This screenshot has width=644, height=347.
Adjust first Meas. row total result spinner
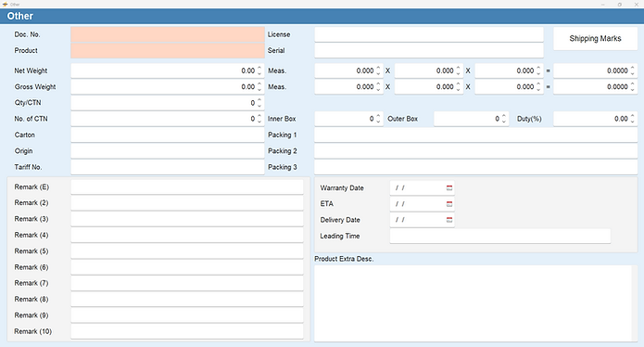pos(633,71)
